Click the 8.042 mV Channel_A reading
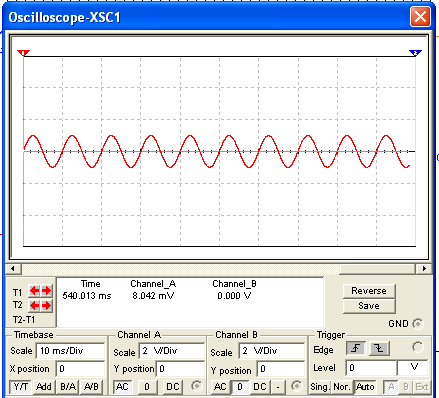 coord(153,296)
